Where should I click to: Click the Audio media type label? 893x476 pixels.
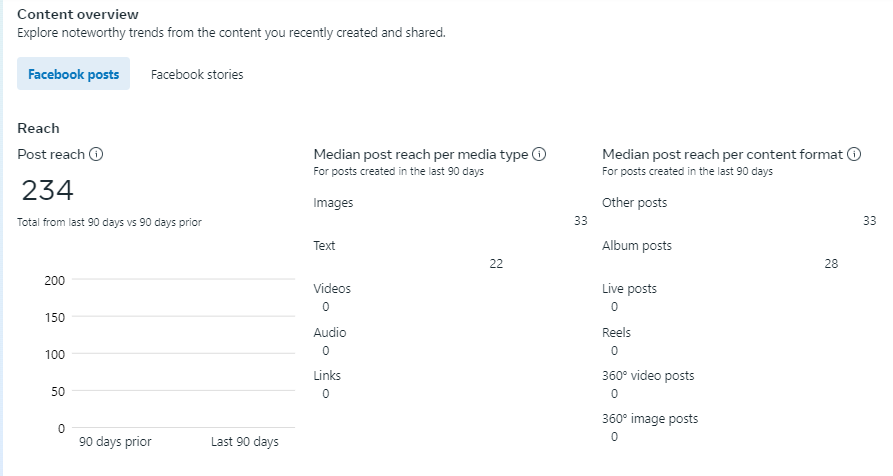(330, 333)
